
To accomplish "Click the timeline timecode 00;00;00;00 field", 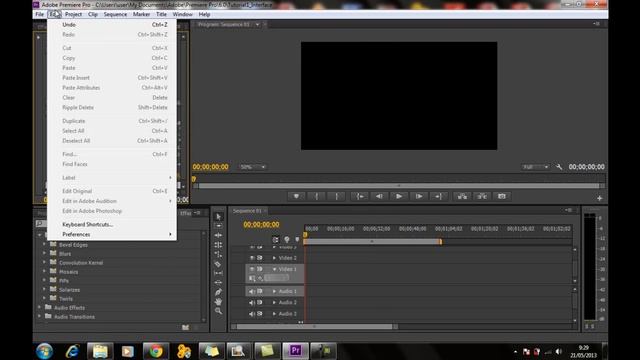I will [261, 224].
